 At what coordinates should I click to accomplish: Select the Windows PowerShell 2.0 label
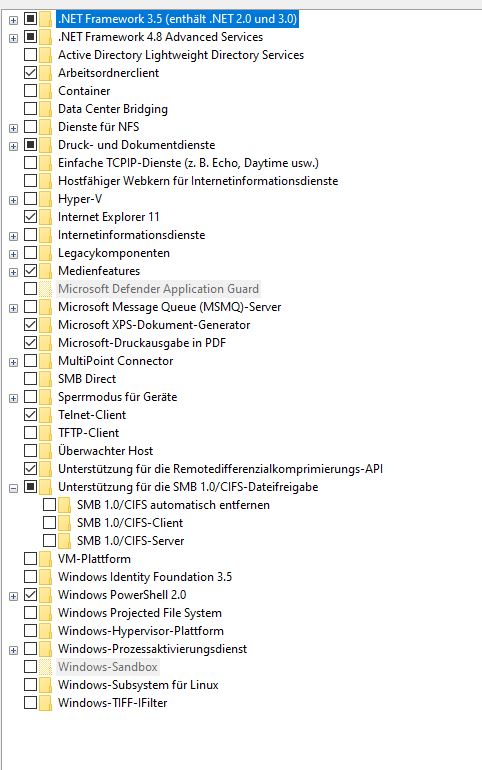[122, 595]
